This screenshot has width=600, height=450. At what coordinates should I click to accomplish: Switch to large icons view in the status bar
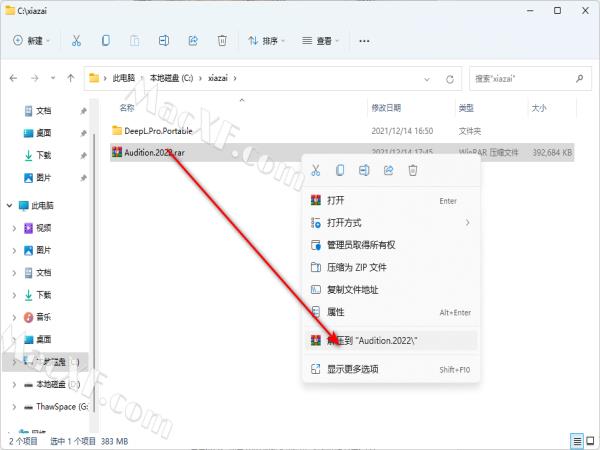point(590,440)
